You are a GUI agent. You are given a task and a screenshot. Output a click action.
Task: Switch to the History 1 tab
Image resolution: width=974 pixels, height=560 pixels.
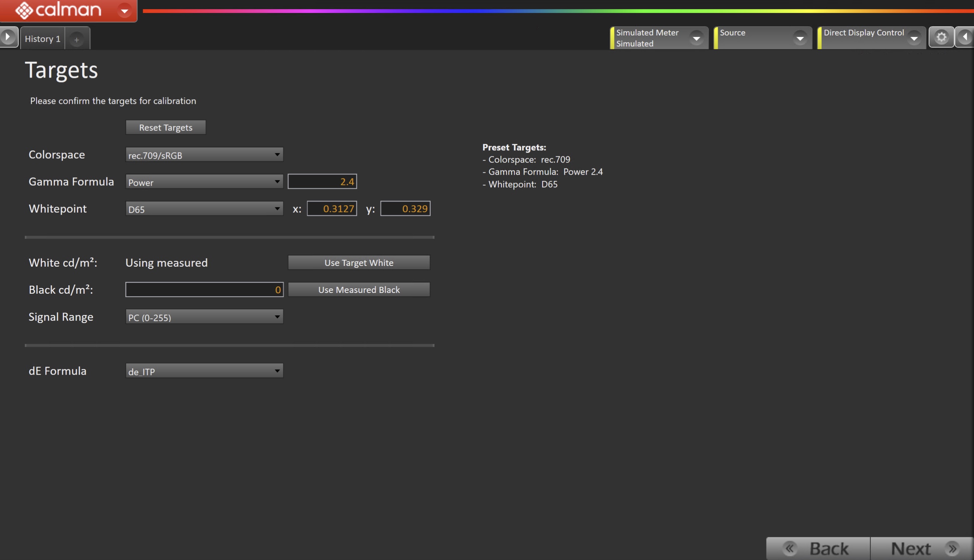[42, 39]
